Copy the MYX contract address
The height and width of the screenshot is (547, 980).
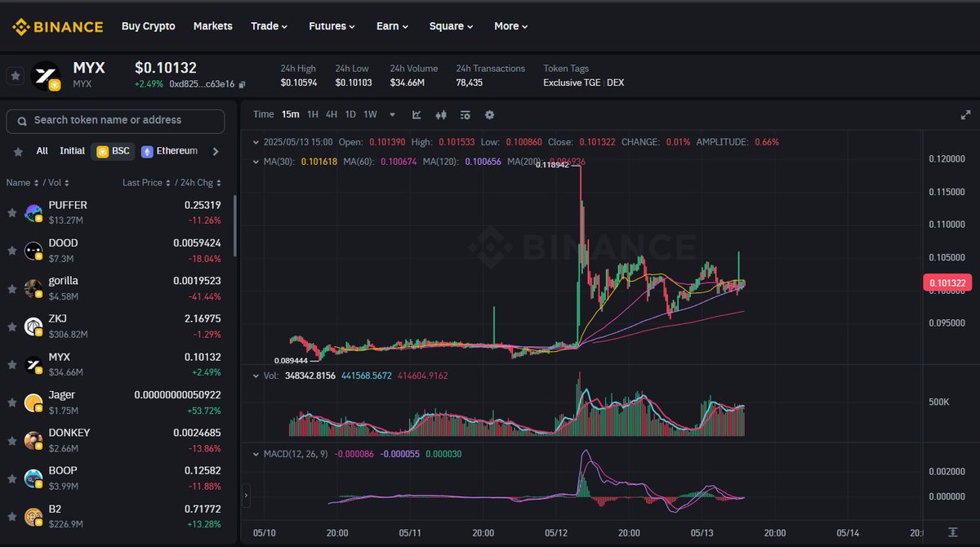(243, 84)
